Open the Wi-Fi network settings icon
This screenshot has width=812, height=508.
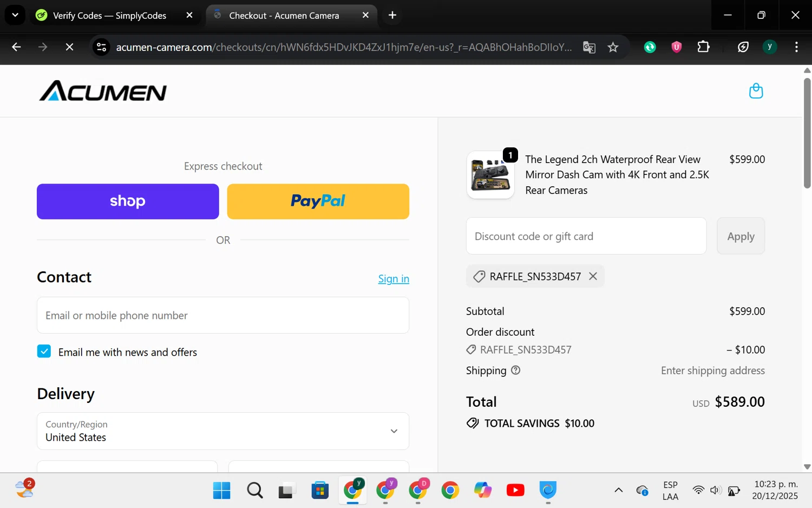coord(698,490)
